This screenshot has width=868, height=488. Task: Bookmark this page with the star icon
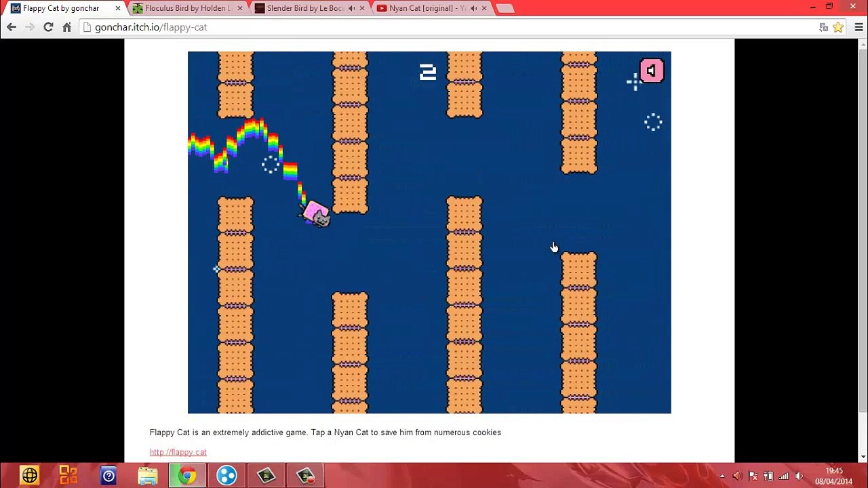(x=838, y=27)
